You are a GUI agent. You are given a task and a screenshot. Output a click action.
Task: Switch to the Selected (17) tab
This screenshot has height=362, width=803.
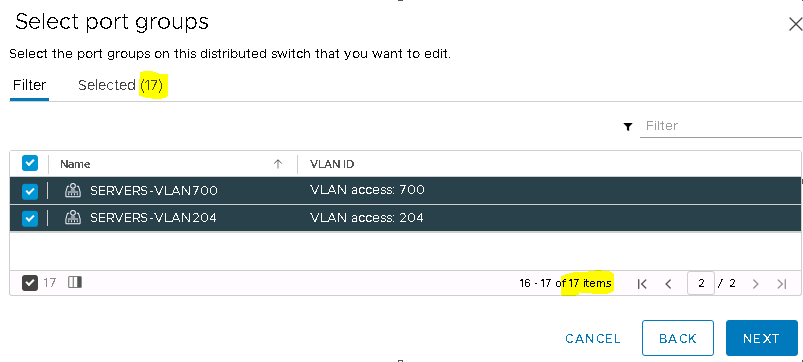120,85
